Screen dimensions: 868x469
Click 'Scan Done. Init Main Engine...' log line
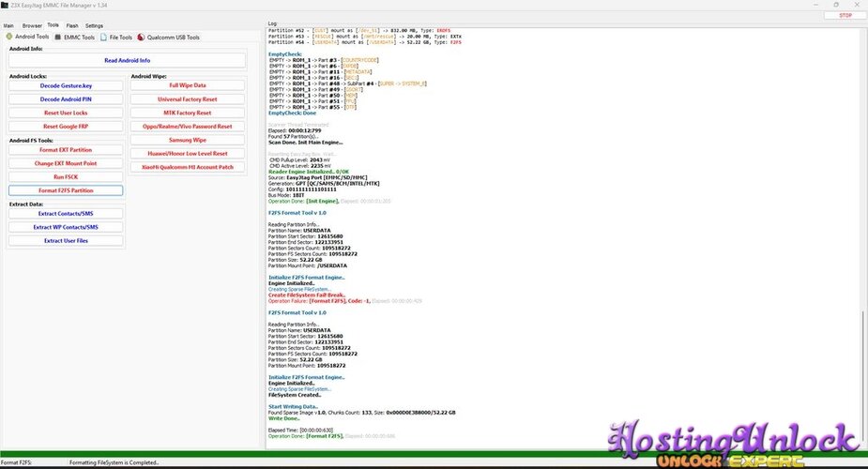click(306, 143)
